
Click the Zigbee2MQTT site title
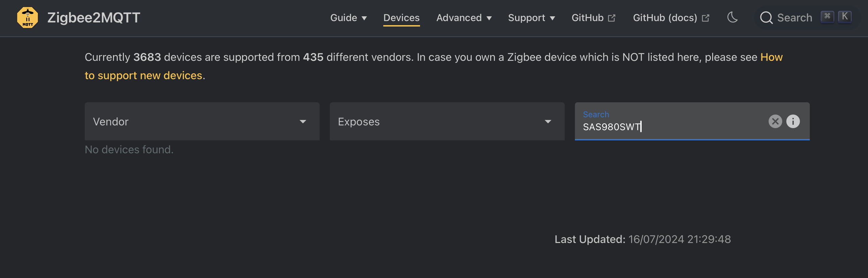pyautogui.click(x=94, y=18)
